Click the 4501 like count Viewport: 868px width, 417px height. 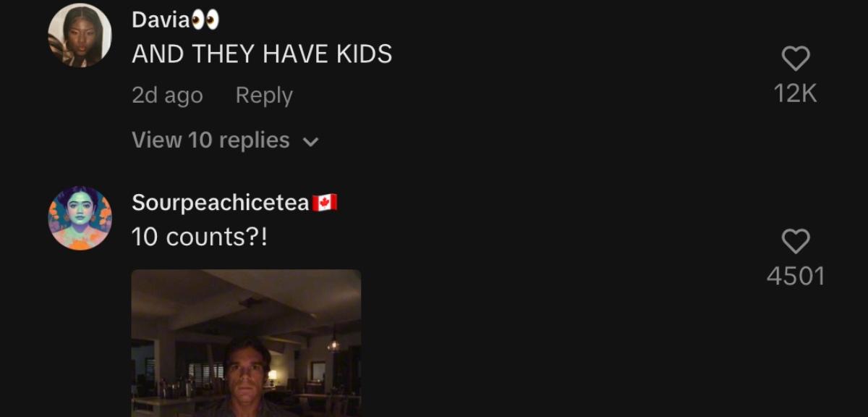point(796,276)
